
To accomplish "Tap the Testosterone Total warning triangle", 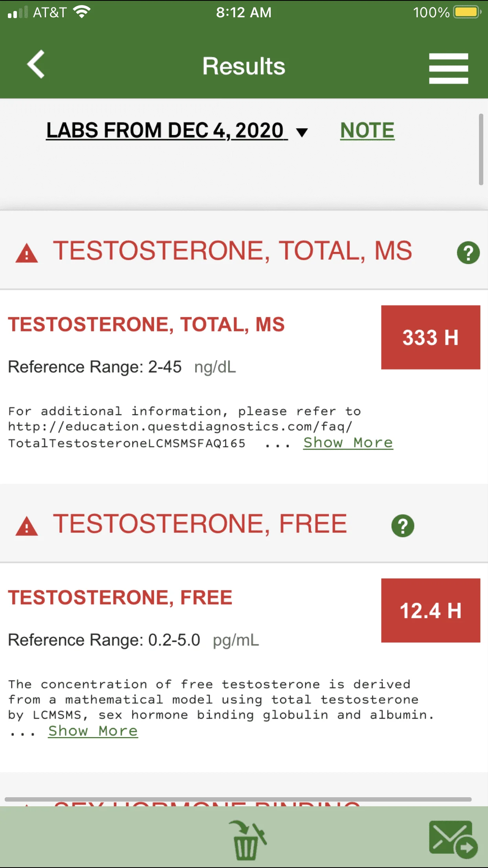I will (x=27, y=253).
